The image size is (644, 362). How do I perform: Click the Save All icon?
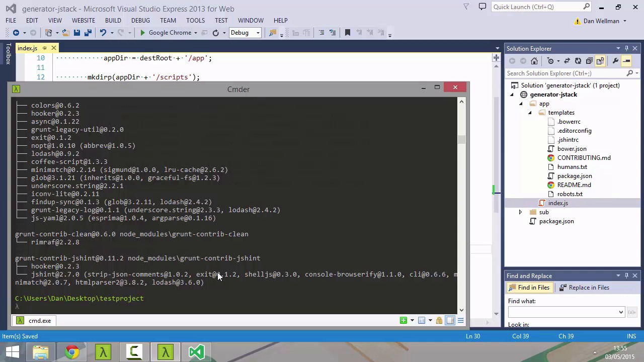(x=88, y=33)
